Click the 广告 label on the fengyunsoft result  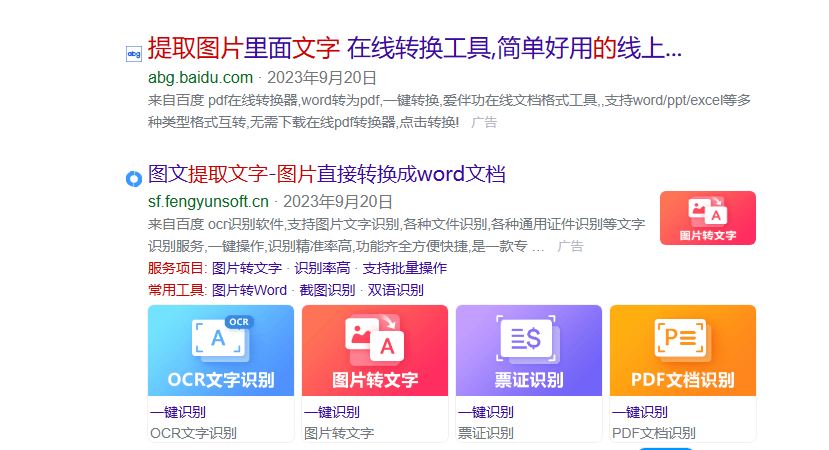click(x=570, y=246)
